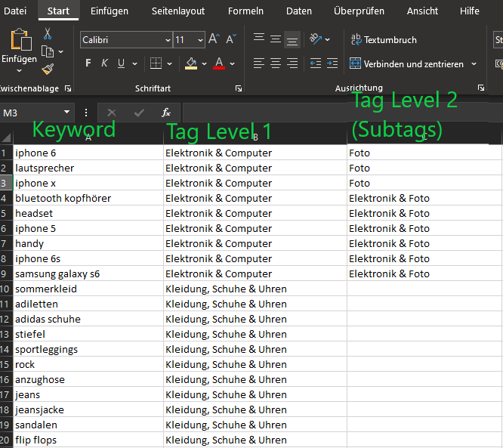This screenshot has height=448, width=503.
Task: Click the text orientation icon
Action: [x=316, y=39]
